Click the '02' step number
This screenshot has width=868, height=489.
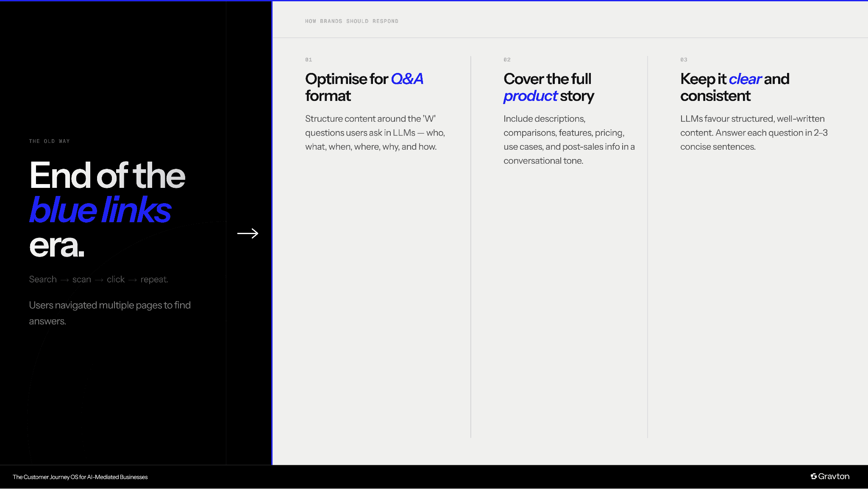point(507,60)
